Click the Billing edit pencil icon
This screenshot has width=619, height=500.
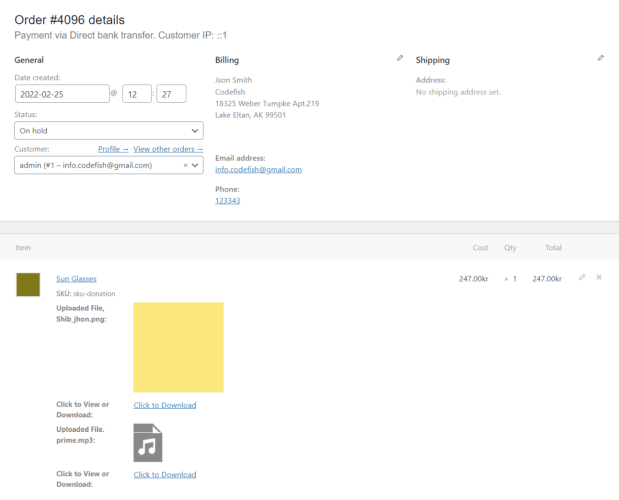point(400,58)
